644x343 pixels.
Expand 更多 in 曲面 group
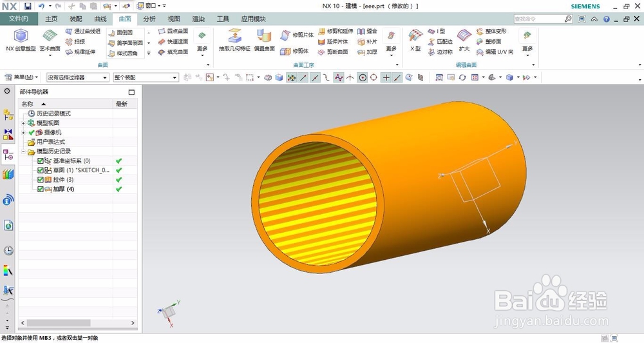pyautogui.click(x=202, y=43)
